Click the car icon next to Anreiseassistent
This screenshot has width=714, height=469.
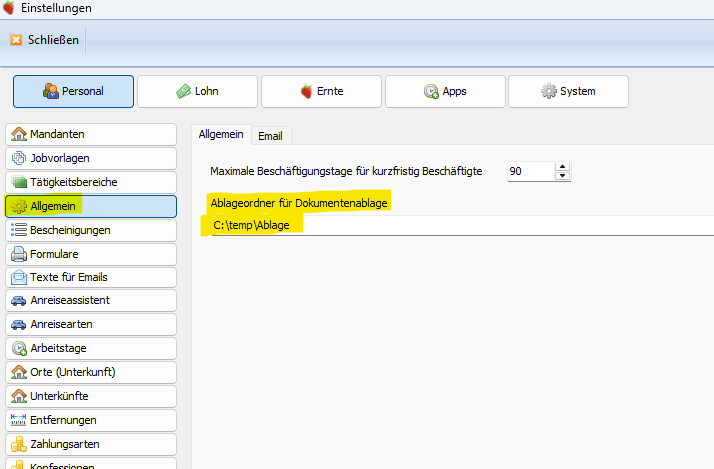19,301
